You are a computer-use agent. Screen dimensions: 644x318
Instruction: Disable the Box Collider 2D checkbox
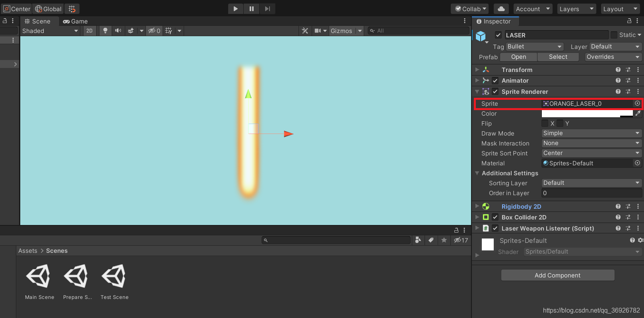click(x=495, y=217)
